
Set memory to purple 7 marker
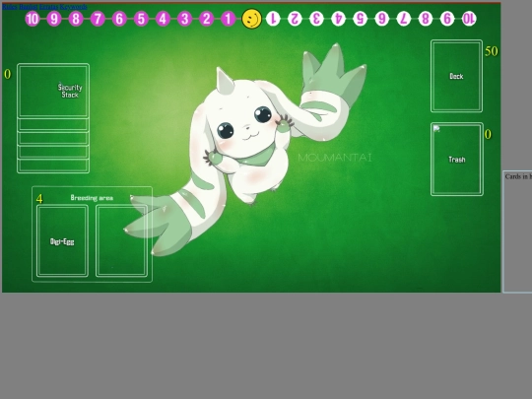[x=98, y=19]
